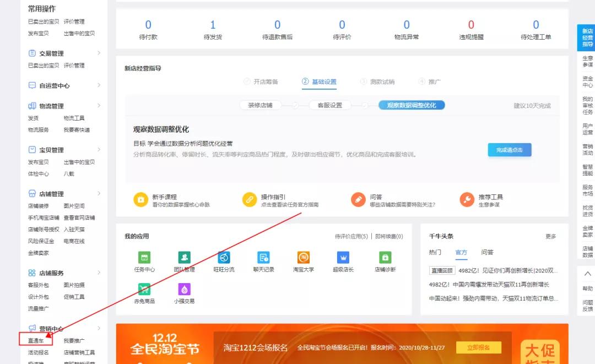The image size is (595, 364).
Task: Click the 新手课程 yellow circle icon
Action: point(141,199)
